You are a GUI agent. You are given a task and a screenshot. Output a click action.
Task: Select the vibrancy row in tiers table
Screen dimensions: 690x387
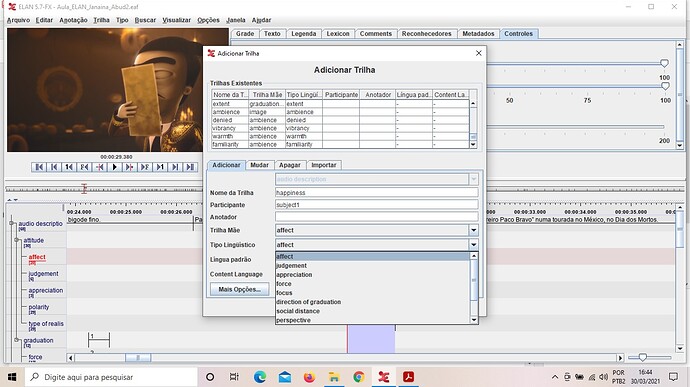(x=340, y=129)
